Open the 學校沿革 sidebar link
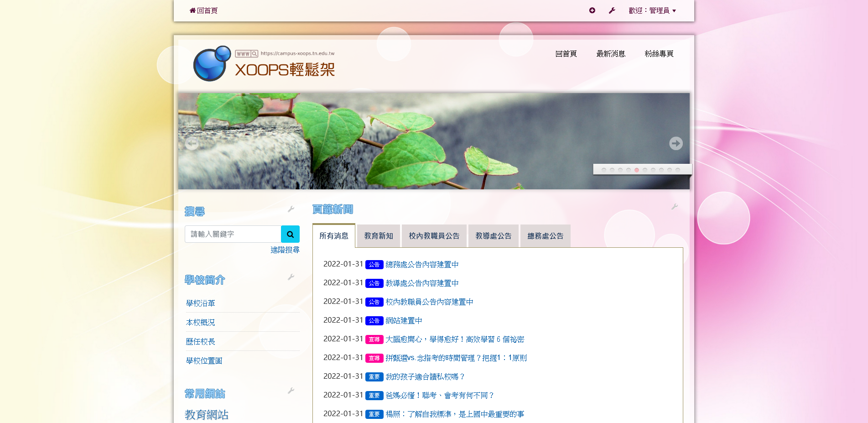The width and height of the screenshot is (868, 423). point(201,303)
